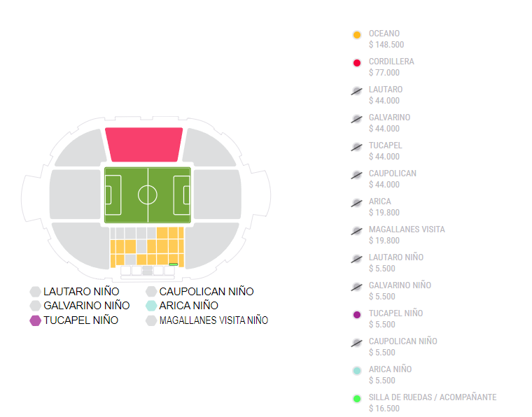Screen dimensions: 532x417
Task: Click the purple TUCAPEL NIÑO dot in the price list
Action: tap(357, 315)
